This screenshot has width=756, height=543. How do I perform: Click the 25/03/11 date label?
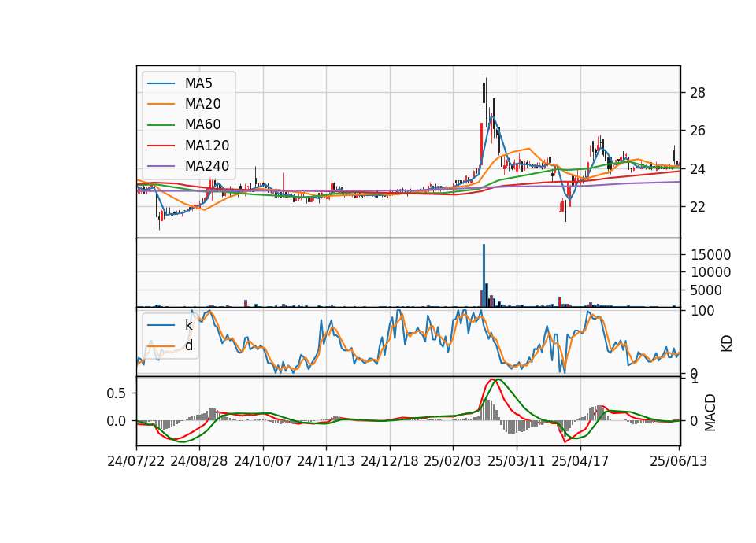[x=517, y=461]
